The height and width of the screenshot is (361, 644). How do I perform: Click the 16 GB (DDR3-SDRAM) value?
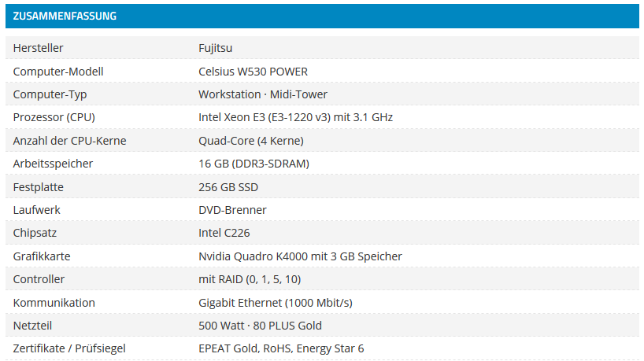click(x=254, y=164)
